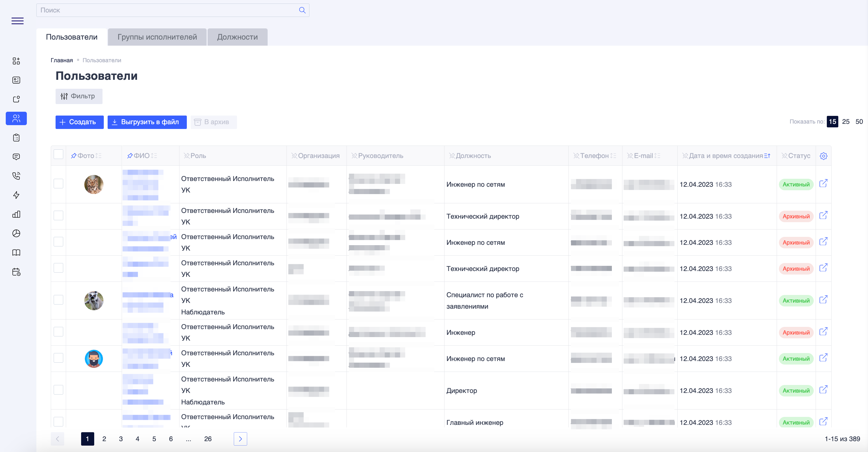The height and width of the screenshot is (452, 868).
Task: Sort by Дата и время создания column
Action: pos(767,155)
